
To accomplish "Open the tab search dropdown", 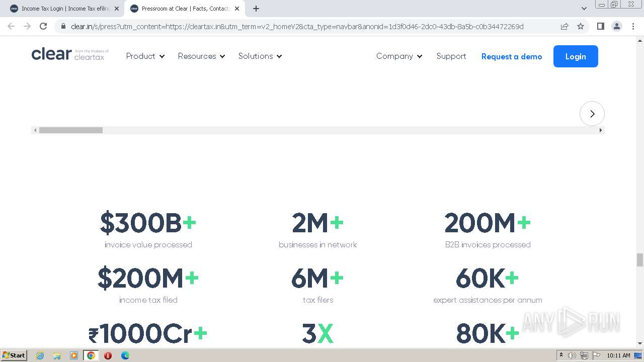I will click(x=584, y=9).
